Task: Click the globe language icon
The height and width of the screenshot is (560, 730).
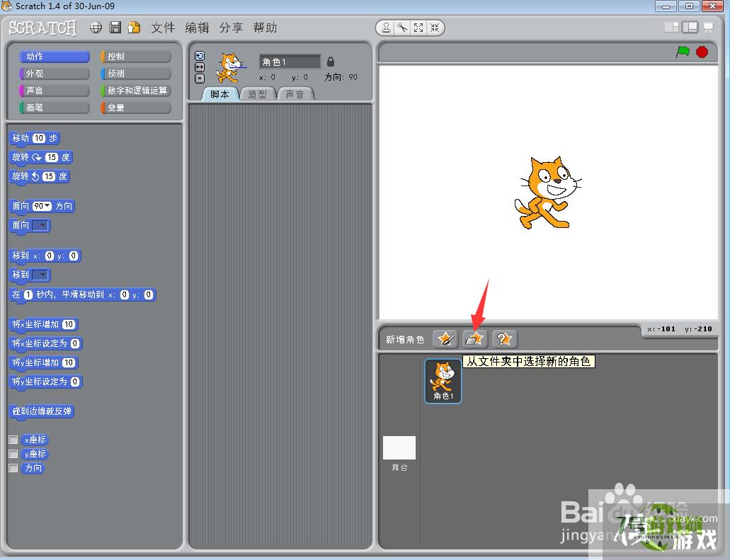Action: [x=96, y=28]
